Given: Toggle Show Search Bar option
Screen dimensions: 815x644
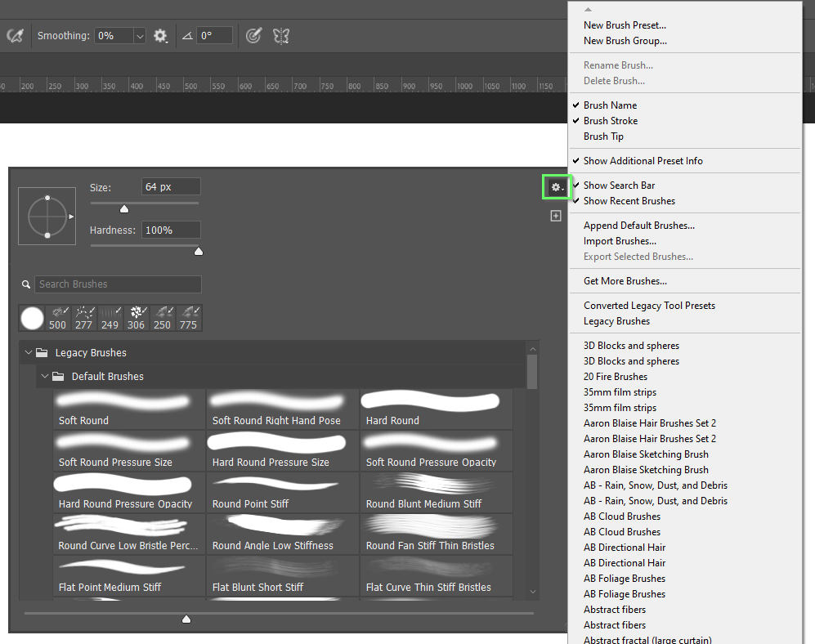Looking at the screenshot, I should coord(619,186).
